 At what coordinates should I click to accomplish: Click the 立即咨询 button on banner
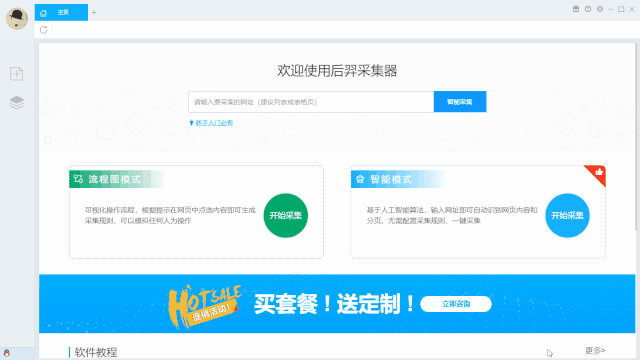click(x=456, y=304)
